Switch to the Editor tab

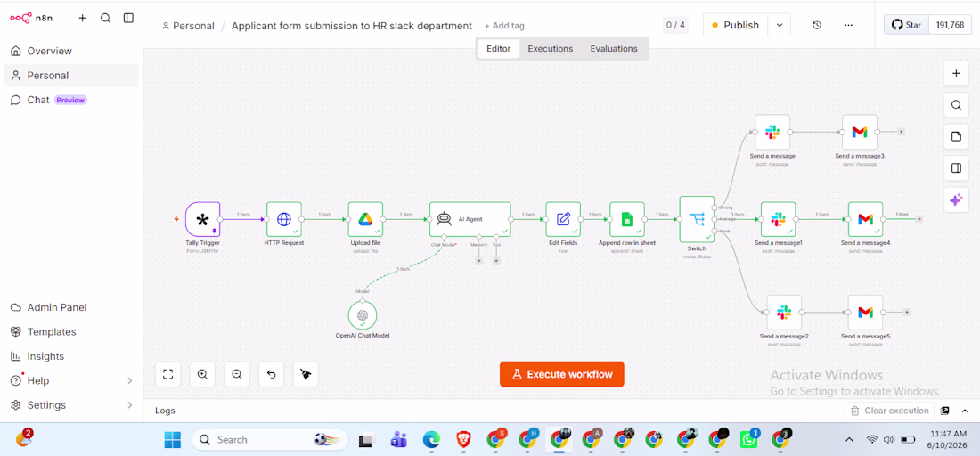point(499,49)
